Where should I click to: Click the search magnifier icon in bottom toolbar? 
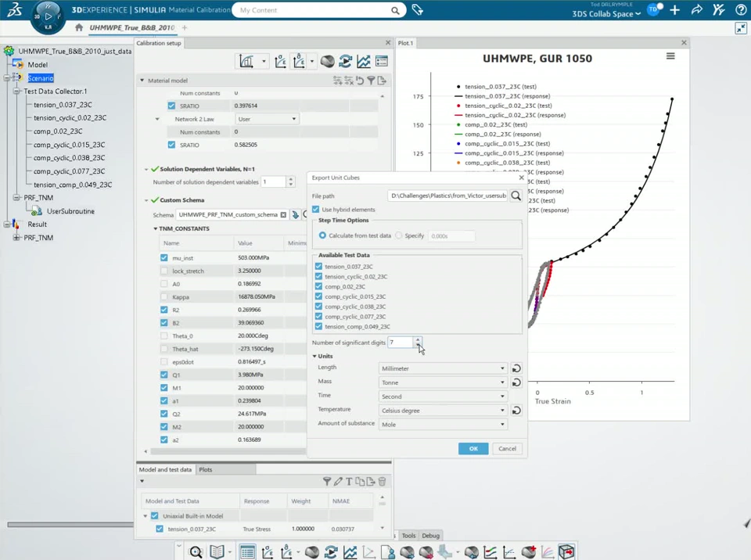click(x=196, y=552)
